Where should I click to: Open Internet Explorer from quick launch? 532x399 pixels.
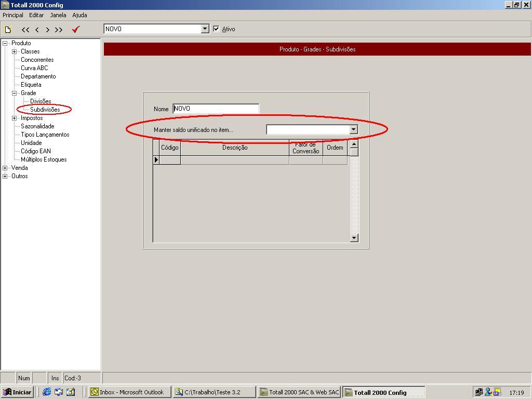coord(47,392)
